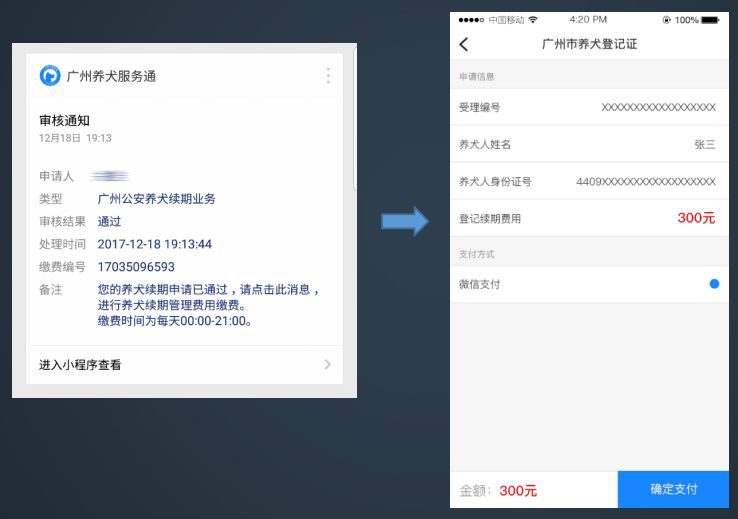This screenshot has width=738, height=519.
Task: Click the blue right arrow graphic
Action: (x=405, y=222)
